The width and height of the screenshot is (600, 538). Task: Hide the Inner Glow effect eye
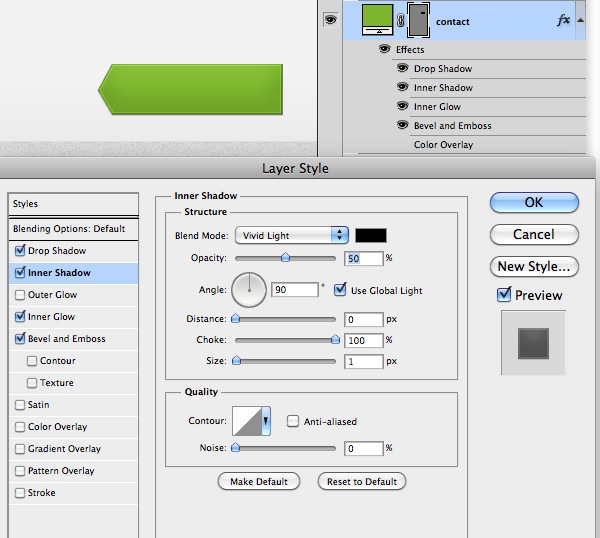point(402,106)
